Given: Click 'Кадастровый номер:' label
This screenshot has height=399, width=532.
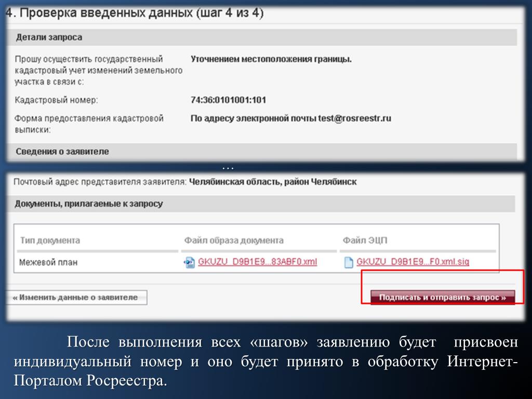Looking at the screenshot, I should pyautogui.click(x=56, y=100).
